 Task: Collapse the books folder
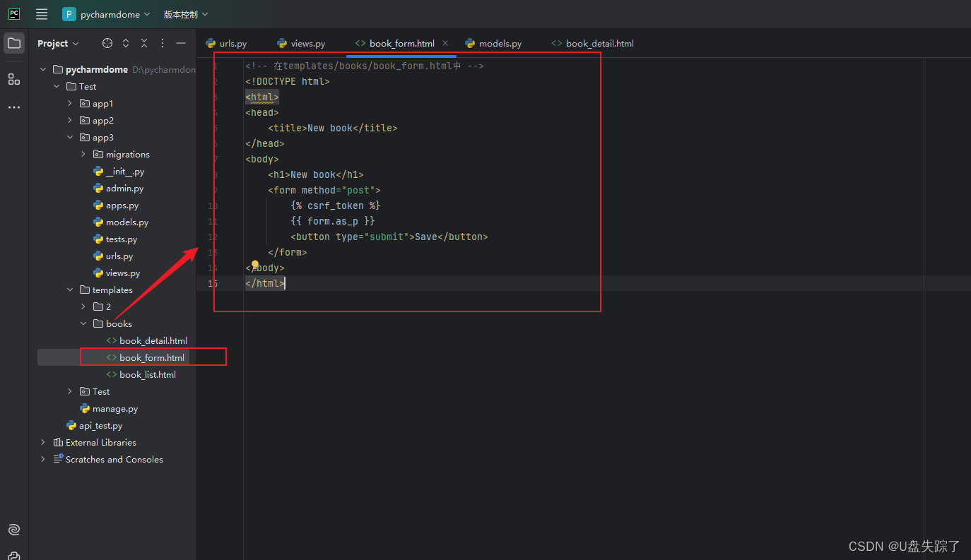point(83,323)
